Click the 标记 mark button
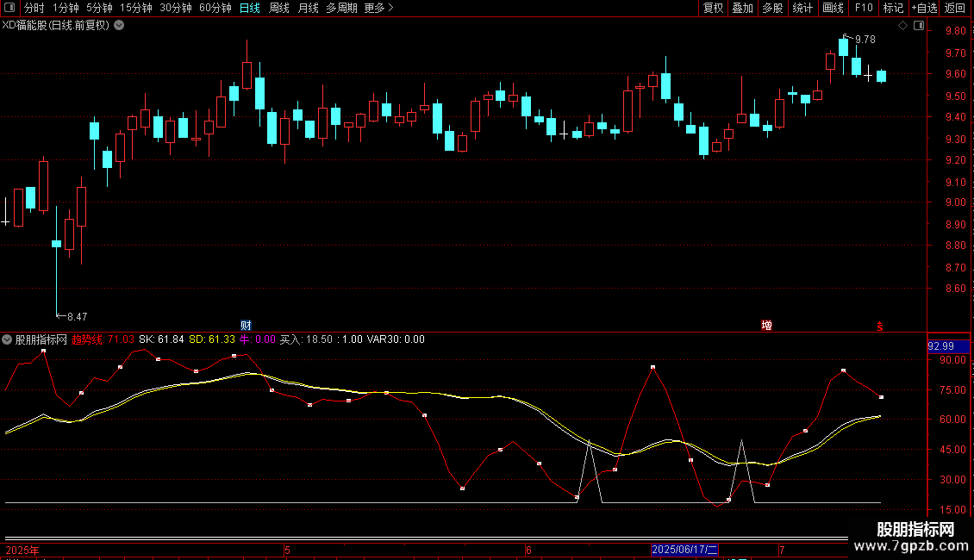 click(893, 8)
